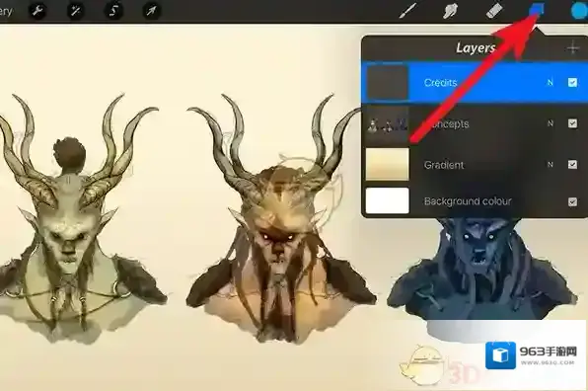The height and width of the screenshot is (391, 588).
Task: Toggle Background colour visibility checkbox
Action: coord(572,201)
